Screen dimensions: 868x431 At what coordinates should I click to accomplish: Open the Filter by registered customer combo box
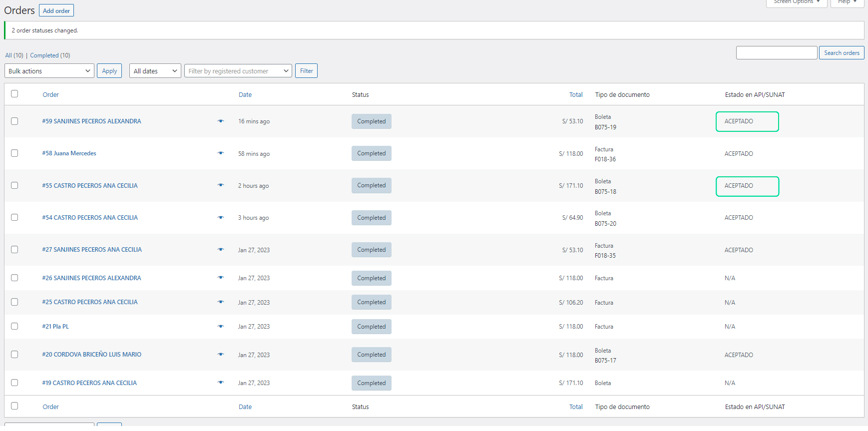[238, 71]
